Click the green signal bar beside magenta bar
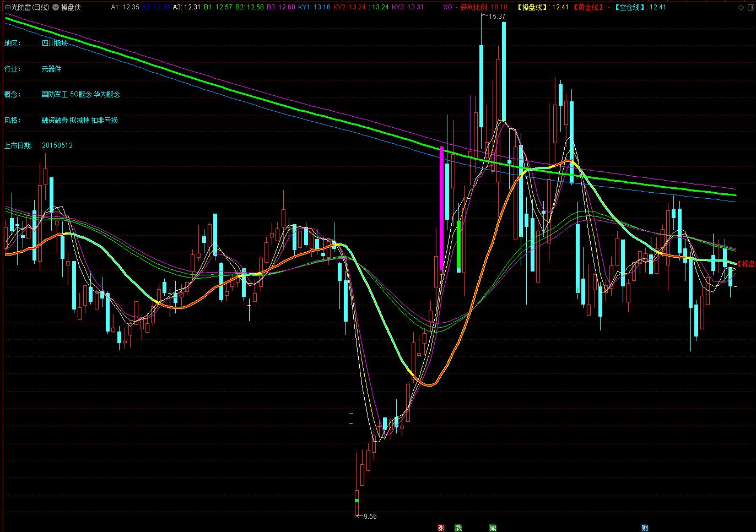 pyautogui.click(x=458, y=245)
